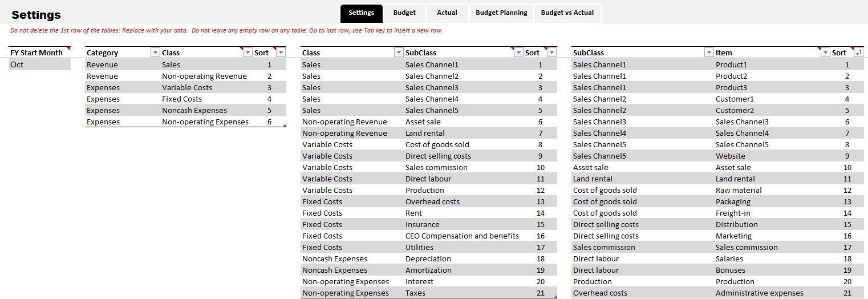Switch to Budget vs Actual tab
This screenshot has height=299, width=868.
pyautogui.click(x=567, y=13)
